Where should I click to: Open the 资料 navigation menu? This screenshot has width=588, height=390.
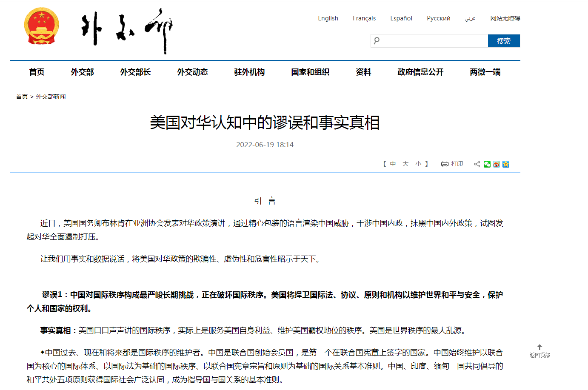pos(363,72)
